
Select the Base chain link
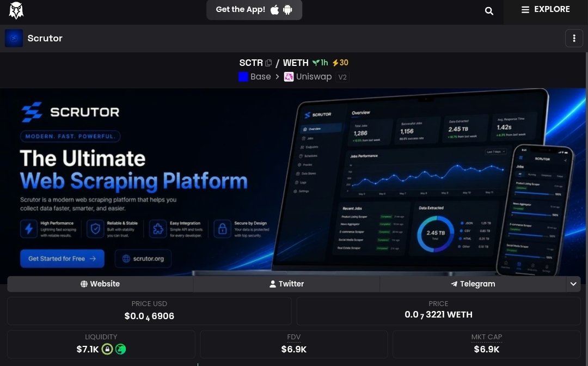[x=261, y=77]
